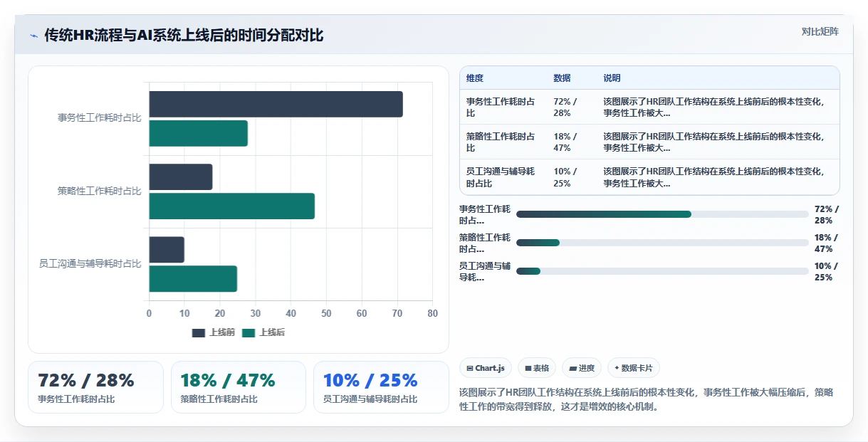Screen dimensions: 868x442
Task: Click chart axis label 员工沟通与辅导耗时占比
Action: click(90, 263)
